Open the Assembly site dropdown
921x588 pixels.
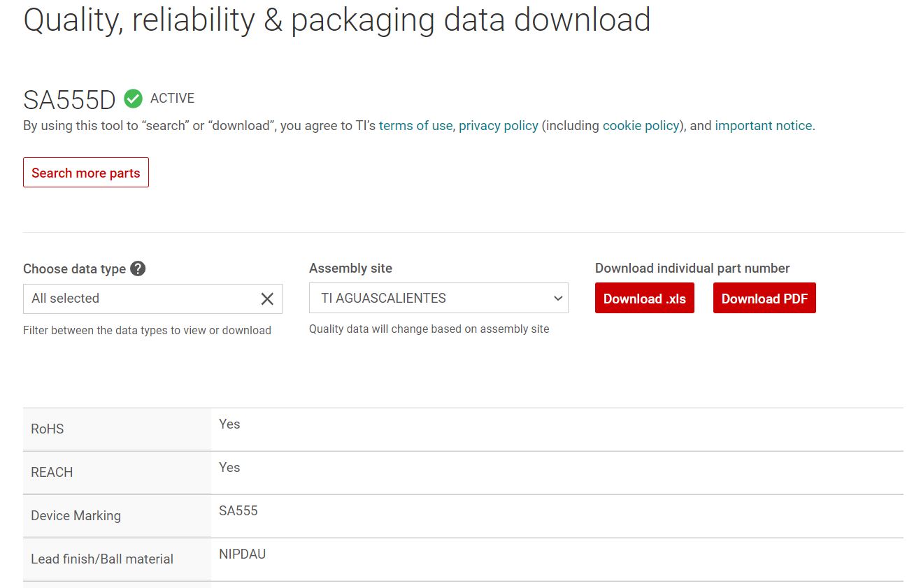[x=438, y=299]
